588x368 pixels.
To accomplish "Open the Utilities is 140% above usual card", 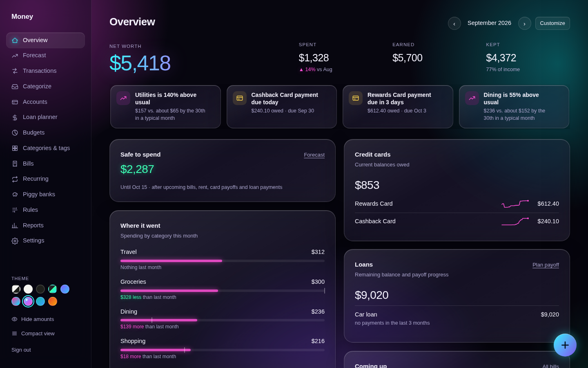I will 165,107.
